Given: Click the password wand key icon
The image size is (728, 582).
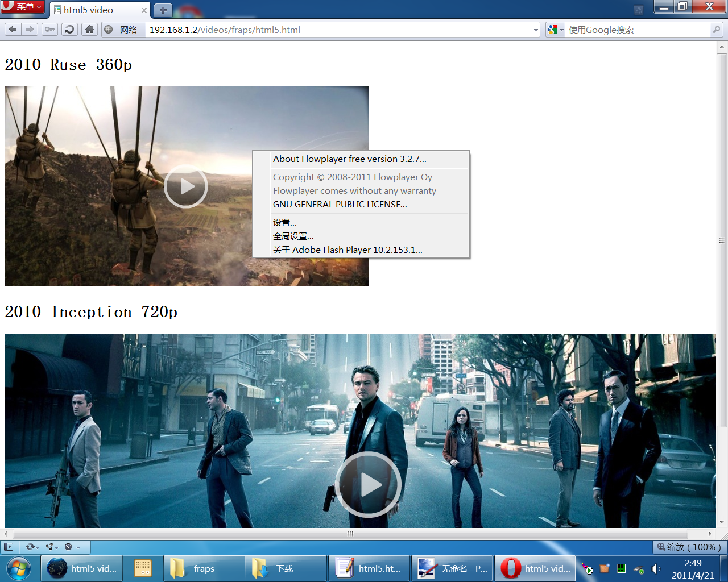Looking at the screenshot, I should click(50, 30).
